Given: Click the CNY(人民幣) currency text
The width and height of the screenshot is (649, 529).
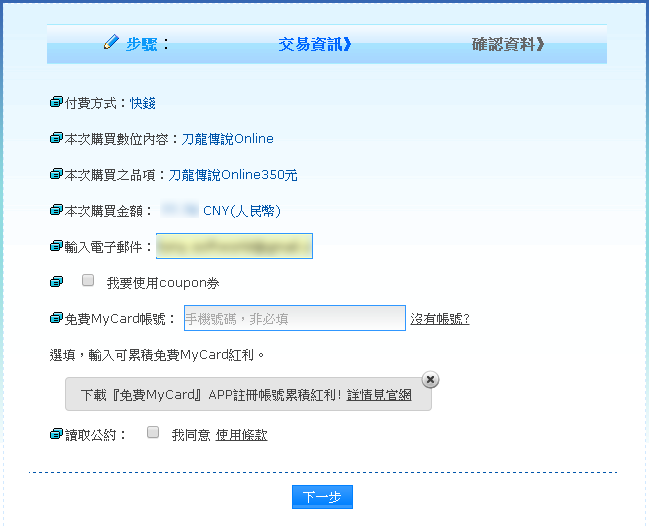Looking at the screenshot, I should (x=242, y=211).
